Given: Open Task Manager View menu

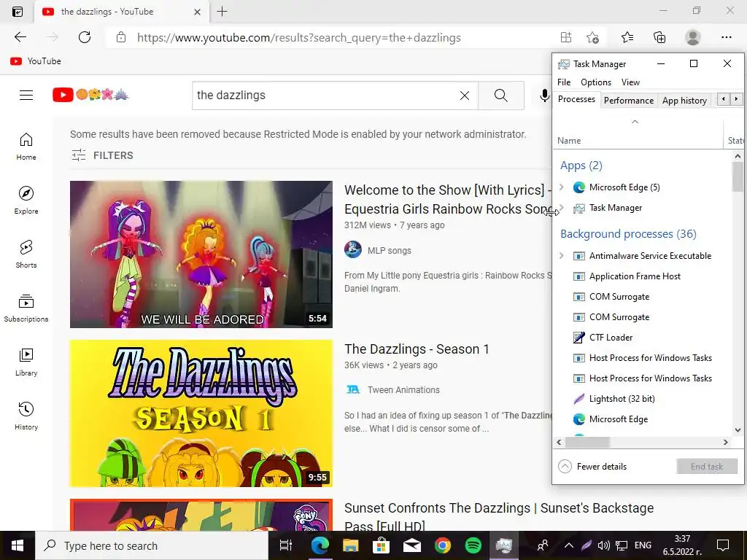Looking at the screenshot, I should point(630,82).
